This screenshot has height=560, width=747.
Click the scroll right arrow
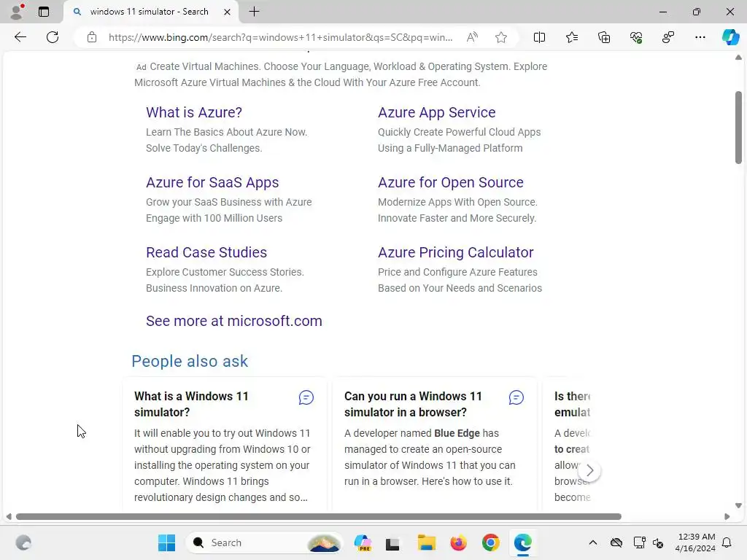[727, 517]
